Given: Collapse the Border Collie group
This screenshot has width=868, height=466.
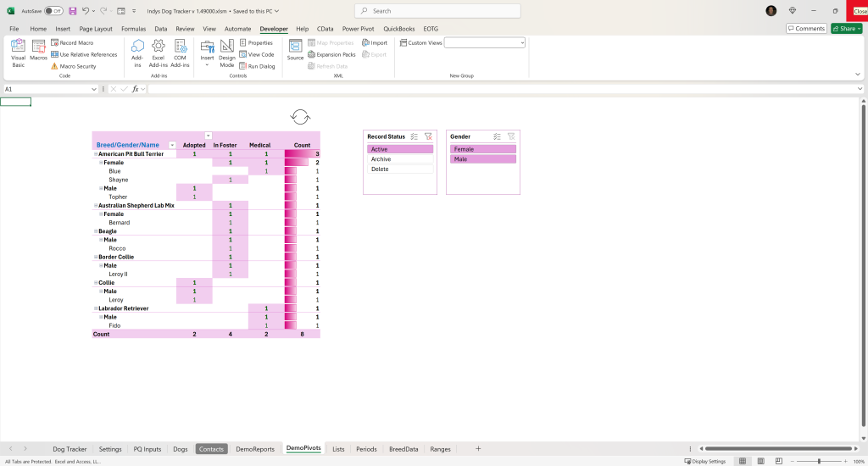Looking at the screenshot, I should pos(96,257).
